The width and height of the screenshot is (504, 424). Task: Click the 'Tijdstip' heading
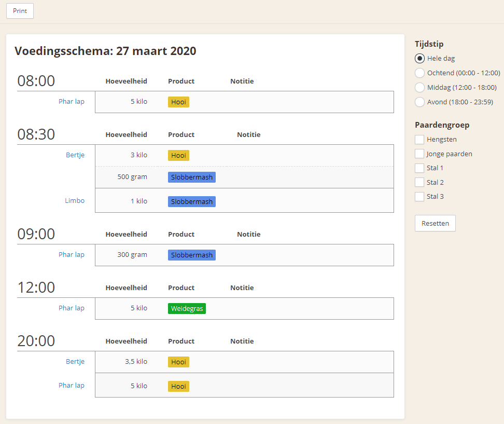[429, 44]
